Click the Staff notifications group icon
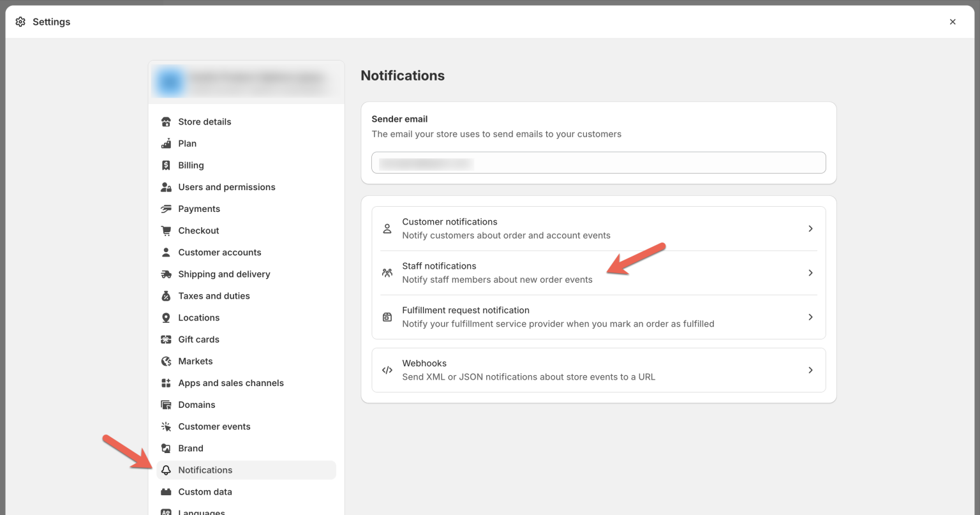This screenshot has width=980, height=515. pos(387,272)
